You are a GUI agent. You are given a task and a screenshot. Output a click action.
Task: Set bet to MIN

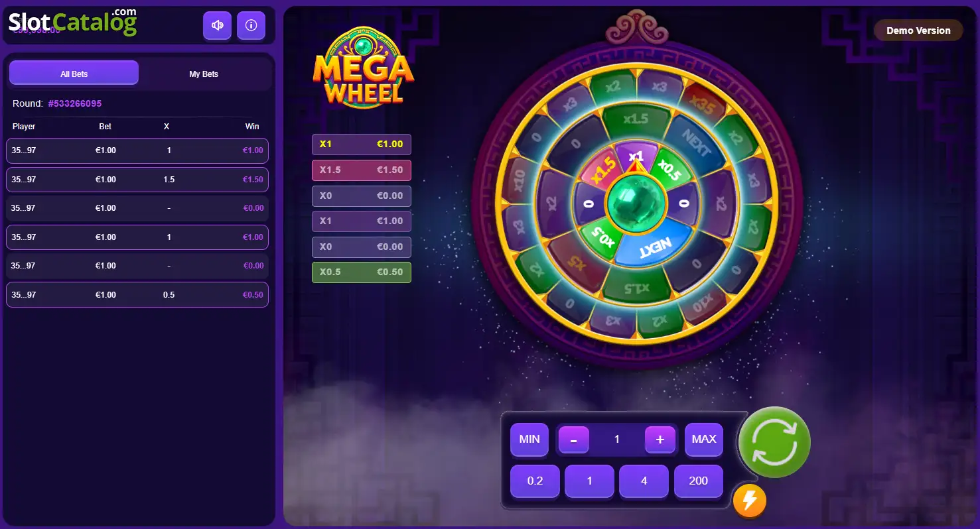pyautogui.click(x=529, y=440)
